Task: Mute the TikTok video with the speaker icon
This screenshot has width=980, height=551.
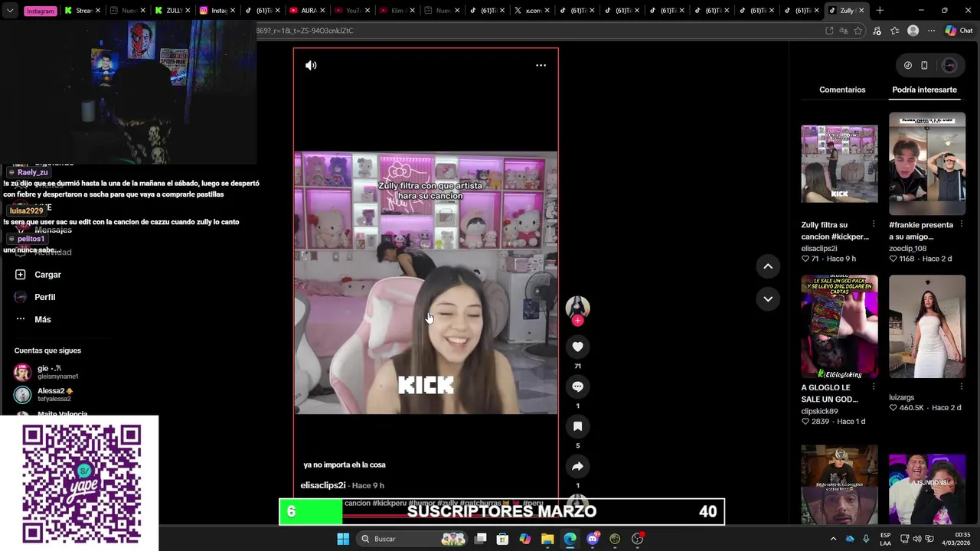Action: pos(311,65)
